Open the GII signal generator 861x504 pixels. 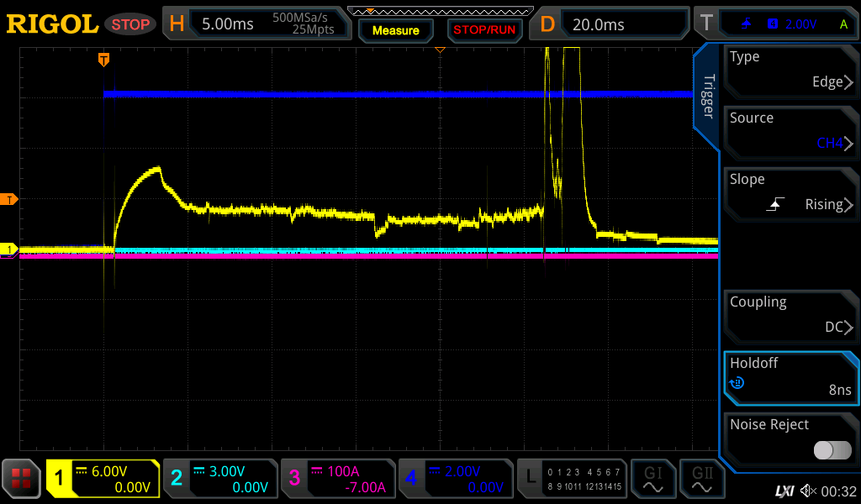pyautogui.click(x=701, y=479)
